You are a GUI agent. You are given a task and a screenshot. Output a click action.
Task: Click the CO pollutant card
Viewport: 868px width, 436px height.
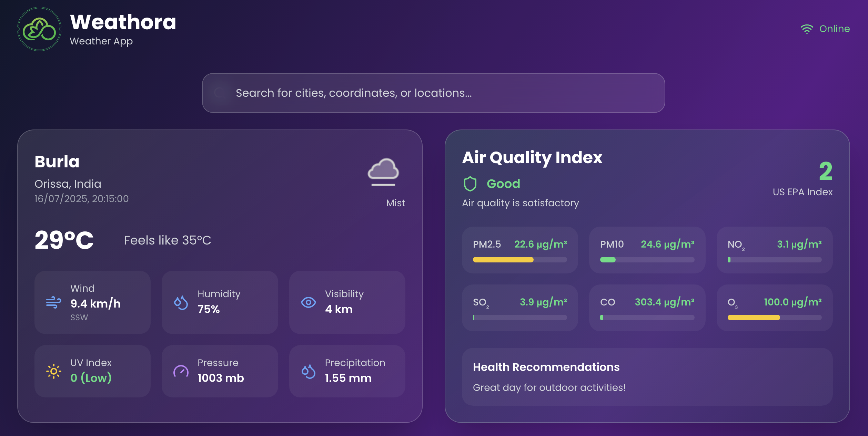tap(647, 308)
